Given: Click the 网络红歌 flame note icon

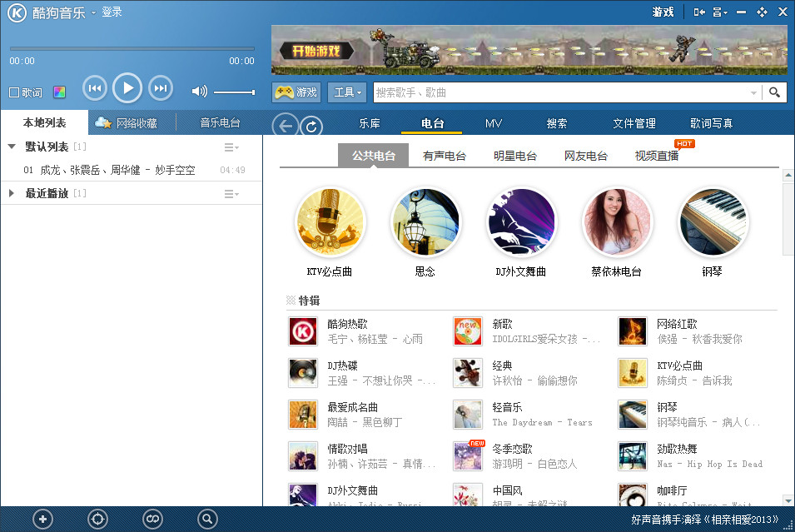Looking at the screenshot, I should pyautogui.click(x=633, y=331).
